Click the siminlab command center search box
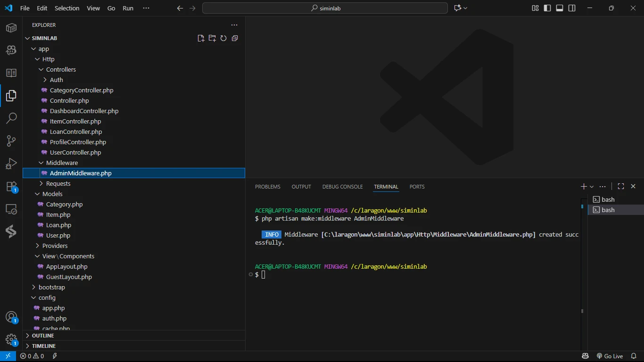Viewport: 644px width, 362px height. click(x=325, y=8)
